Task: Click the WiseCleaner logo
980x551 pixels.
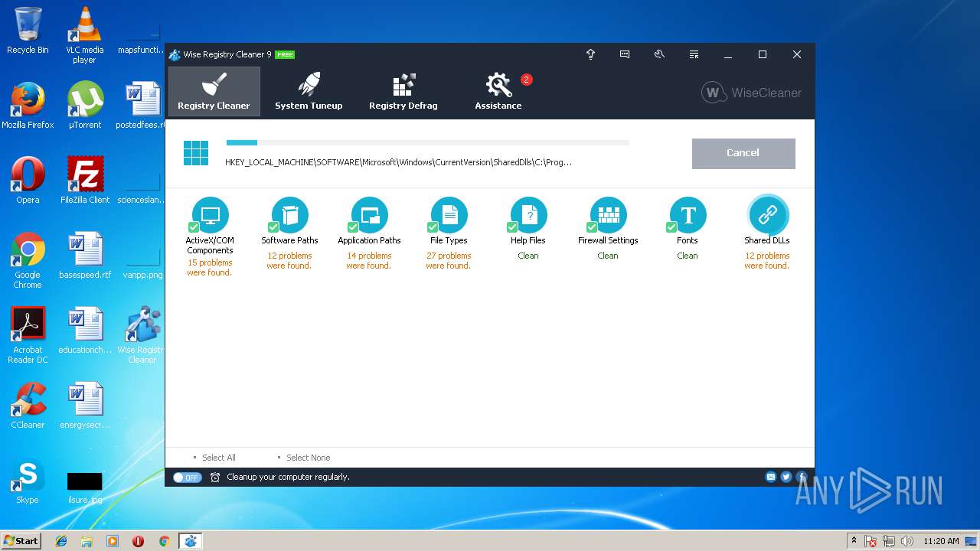Action: [x=752, y=93]
